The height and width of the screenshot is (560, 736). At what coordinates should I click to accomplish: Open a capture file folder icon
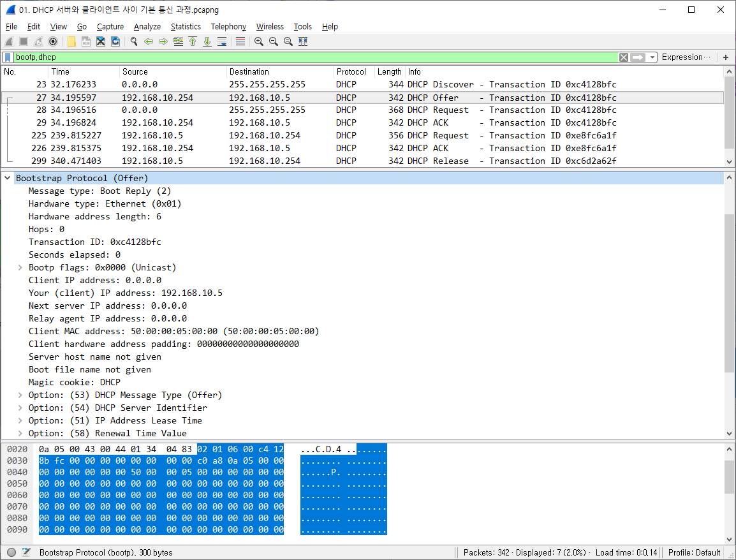click(x=71, y=42)
